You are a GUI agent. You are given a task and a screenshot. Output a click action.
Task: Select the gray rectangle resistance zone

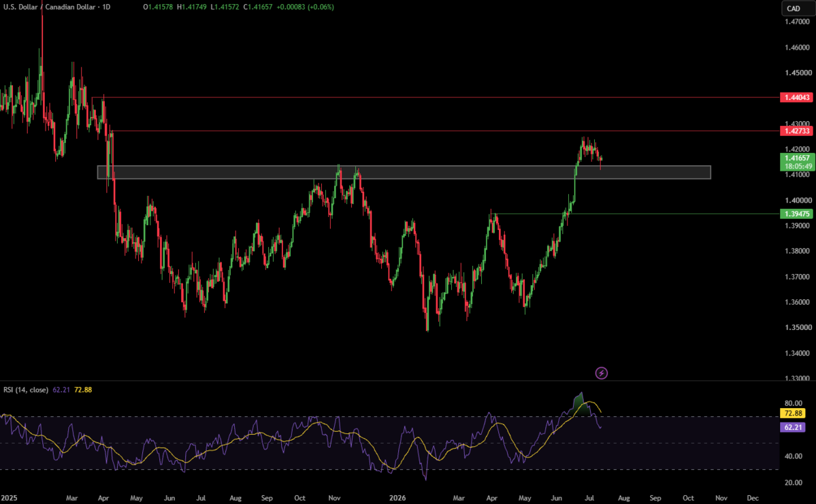(x=404, y=172)
